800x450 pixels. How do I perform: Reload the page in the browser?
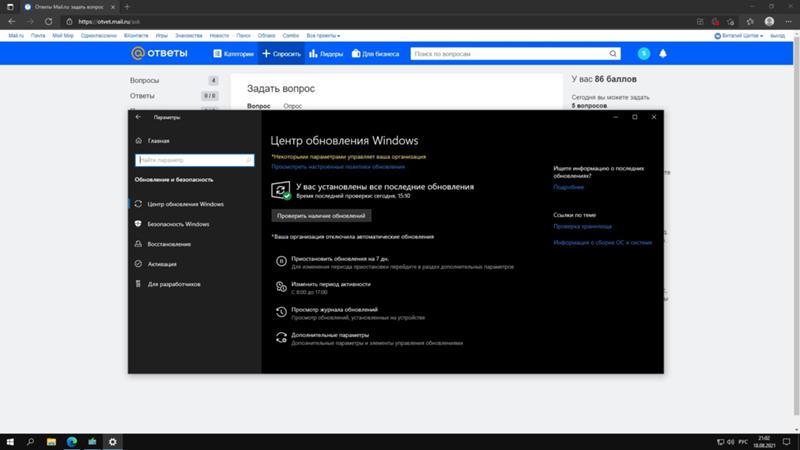click(48, 21)
